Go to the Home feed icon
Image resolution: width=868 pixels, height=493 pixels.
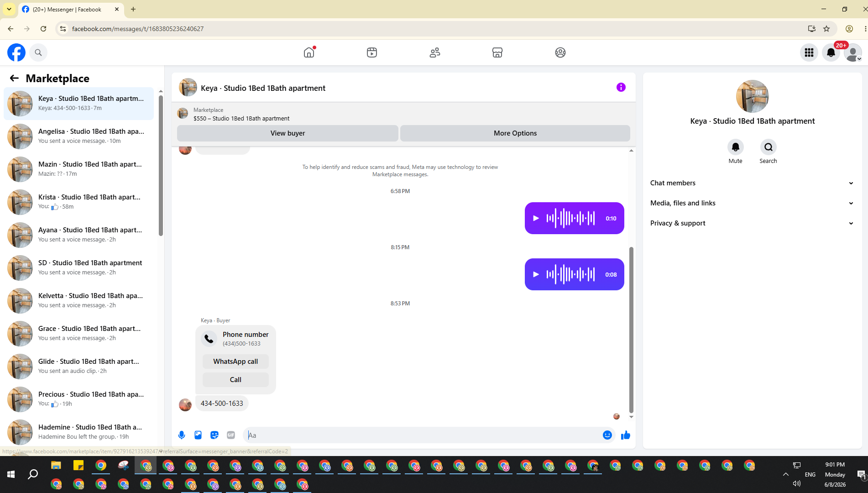[309, 52]
